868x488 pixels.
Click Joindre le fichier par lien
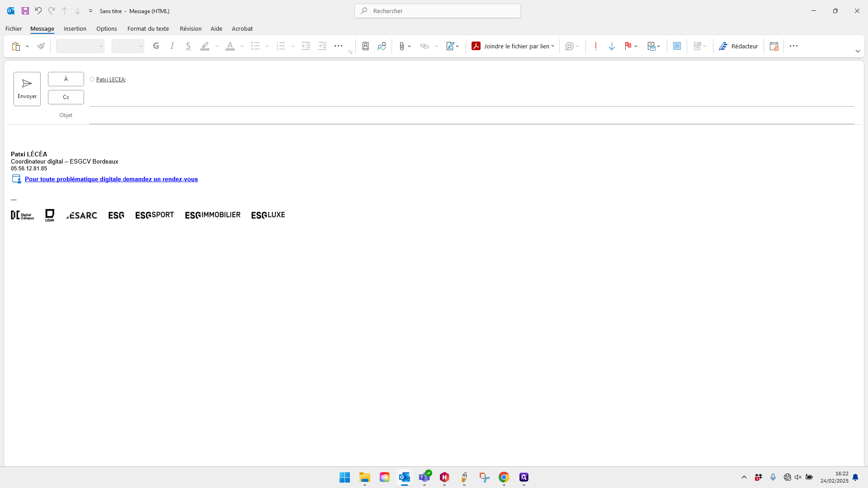[x=513, y=46]
